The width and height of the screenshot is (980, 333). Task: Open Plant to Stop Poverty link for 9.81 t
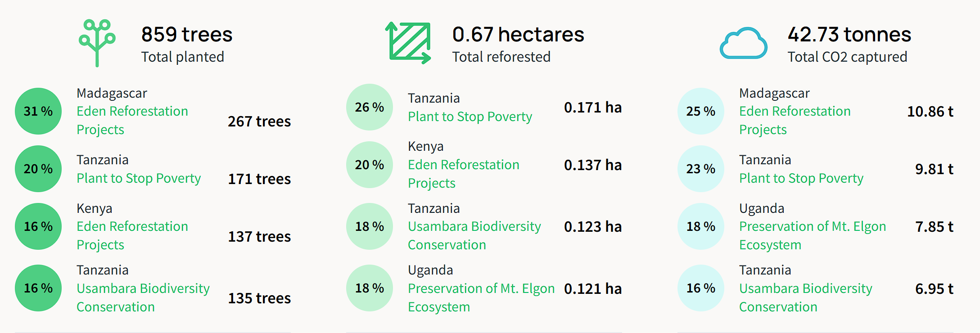tap(801, 178)
